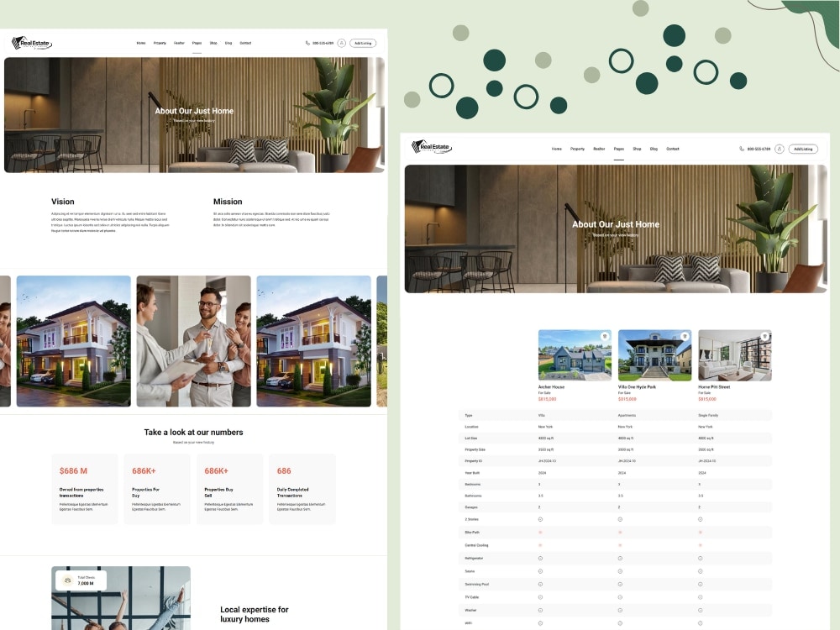
Task: Click the Apartments type cell
Action: [627, 415]
